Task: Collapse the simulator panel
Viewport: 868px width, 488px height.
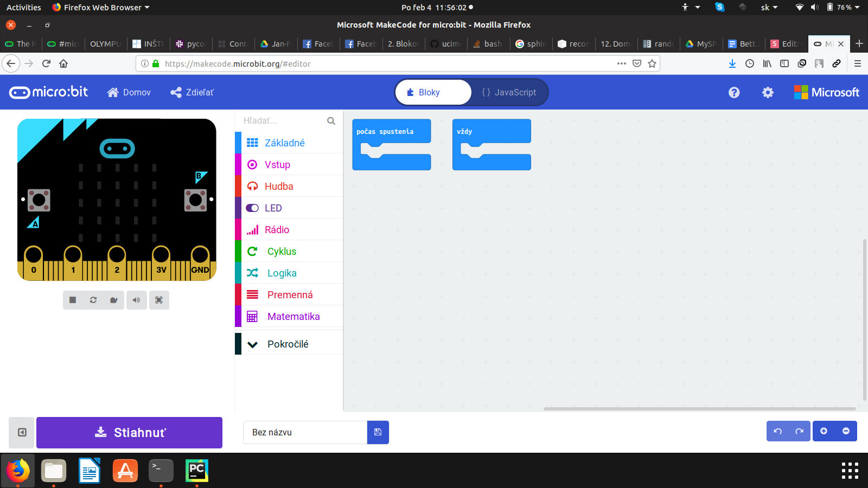Action: [22, 432]
